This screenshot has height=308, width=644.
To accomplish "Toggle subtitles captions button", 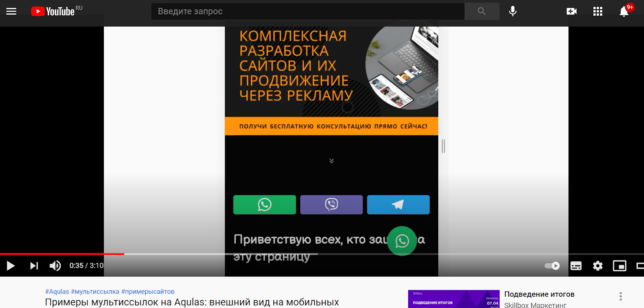I will (x=576, y=266).
